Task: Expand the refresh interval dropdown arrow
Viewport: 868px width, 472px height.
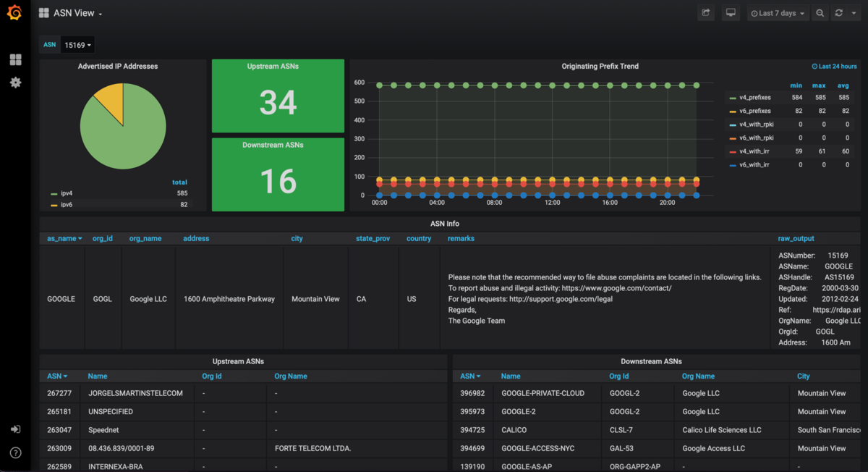Action: (x=854, y=13)
